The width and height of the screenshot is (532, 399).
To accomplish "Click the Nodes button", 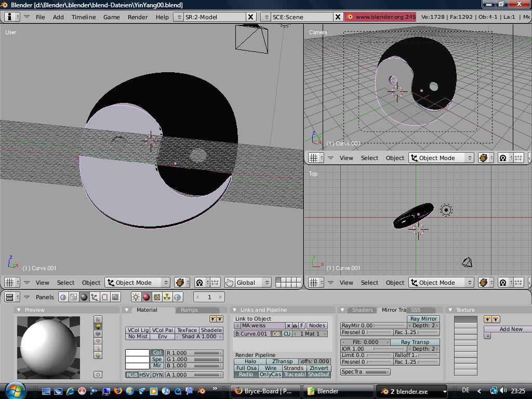I will [x=317, y=326].
